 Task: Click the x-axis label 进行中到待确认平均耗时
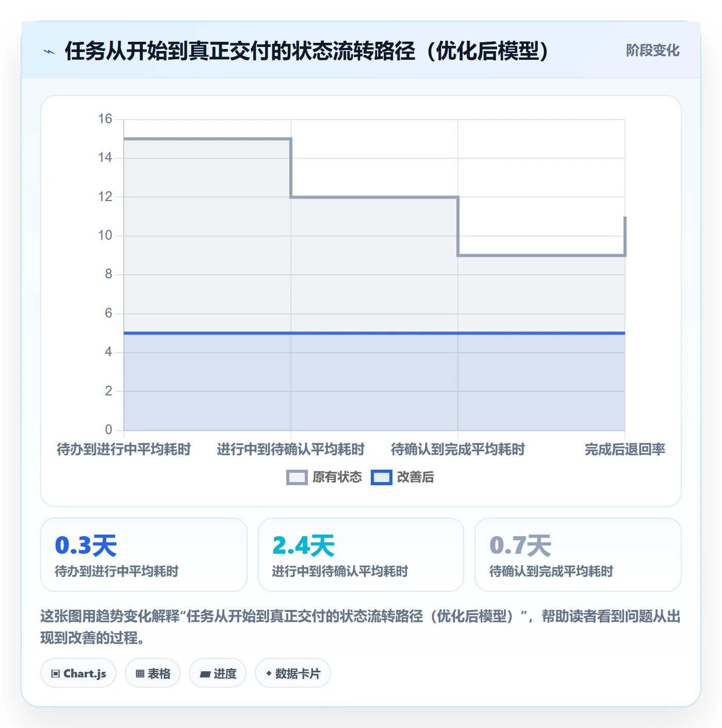click(x=291, y=450)
